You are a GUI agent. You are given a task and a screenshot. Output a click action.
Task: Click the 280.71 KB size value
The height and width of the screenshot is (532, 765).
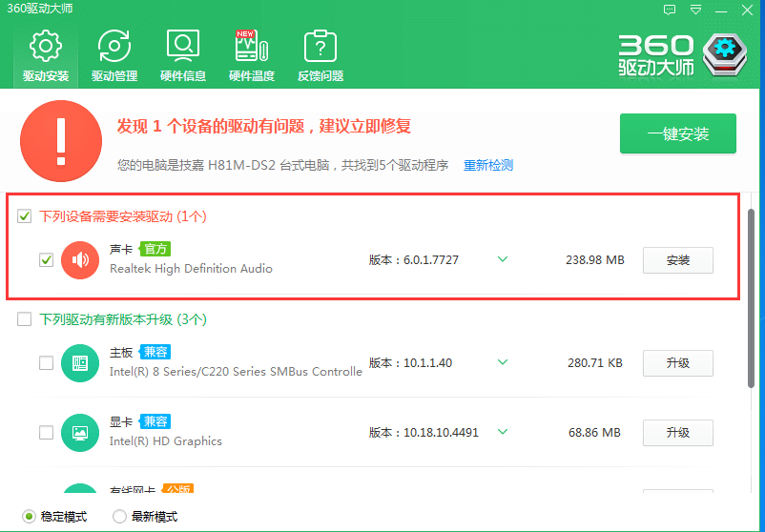click(x=594, y=363)
